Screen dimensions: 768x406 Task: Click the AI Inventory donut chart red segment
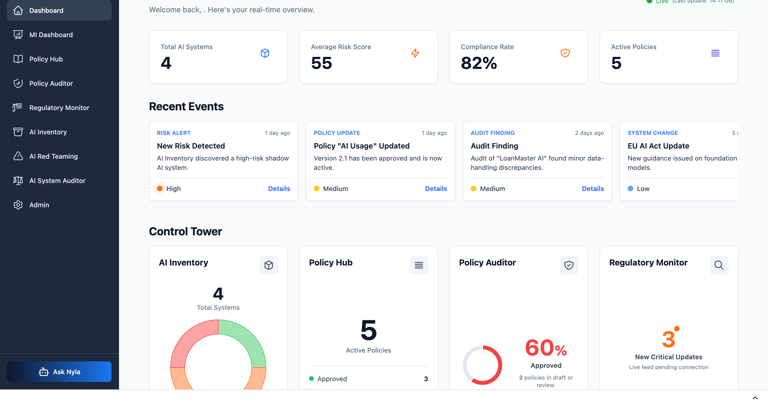pos(188,339)
